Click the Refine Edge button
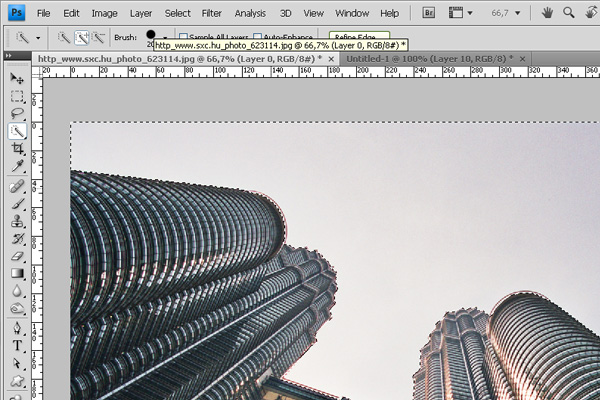This screenshot has height=400, width=600. [x=359, y=36]
